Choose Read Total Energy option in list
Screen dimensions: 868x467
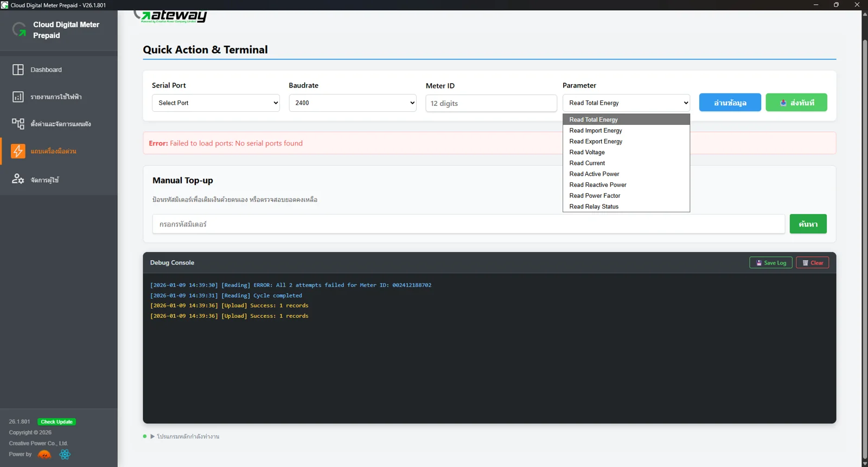[626, 119]
